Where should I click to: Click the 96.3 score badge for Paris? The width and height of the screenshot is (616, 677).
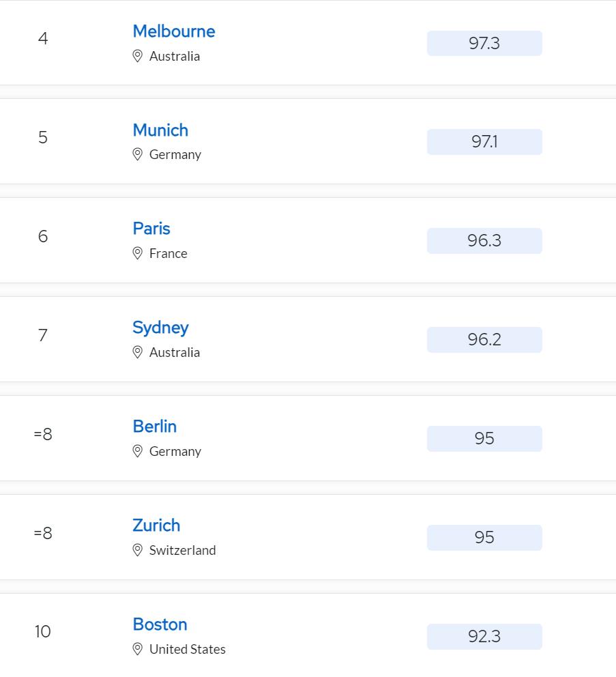pos(484,240)
